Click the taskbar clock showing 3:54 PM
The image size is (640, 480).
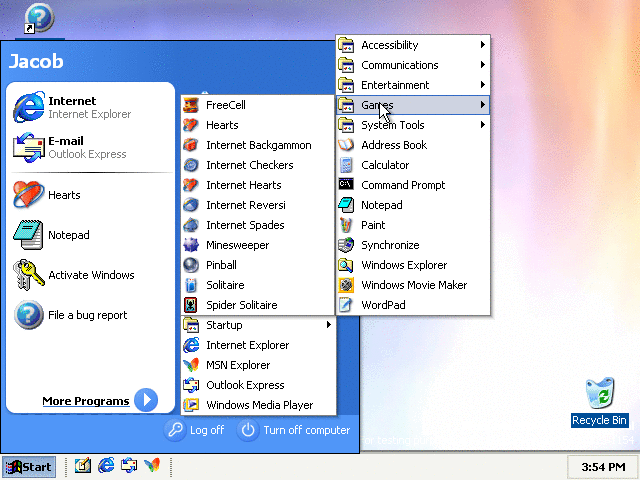[x=603, y=467]
